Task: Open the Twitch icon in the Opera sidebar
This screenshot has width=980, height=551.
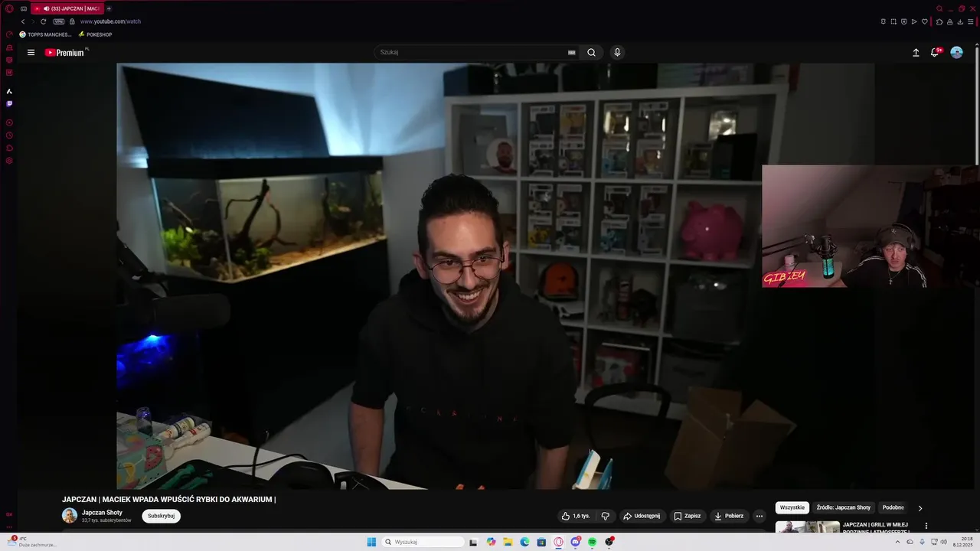Action: pyautogui.click(x=9, y=103)
